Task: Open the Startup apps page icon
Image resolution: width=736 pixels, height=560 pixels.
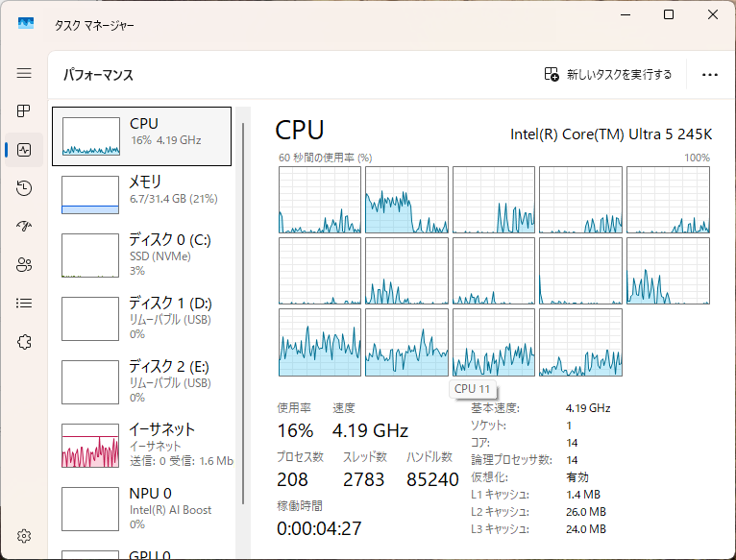Action: [24, 227]
